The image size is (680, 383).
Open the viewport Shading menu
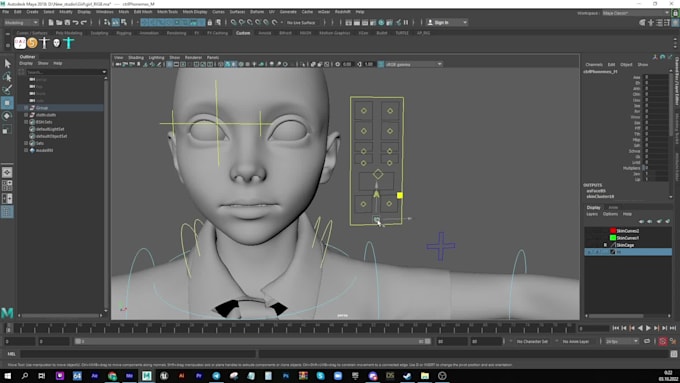(x=136, y=57)
